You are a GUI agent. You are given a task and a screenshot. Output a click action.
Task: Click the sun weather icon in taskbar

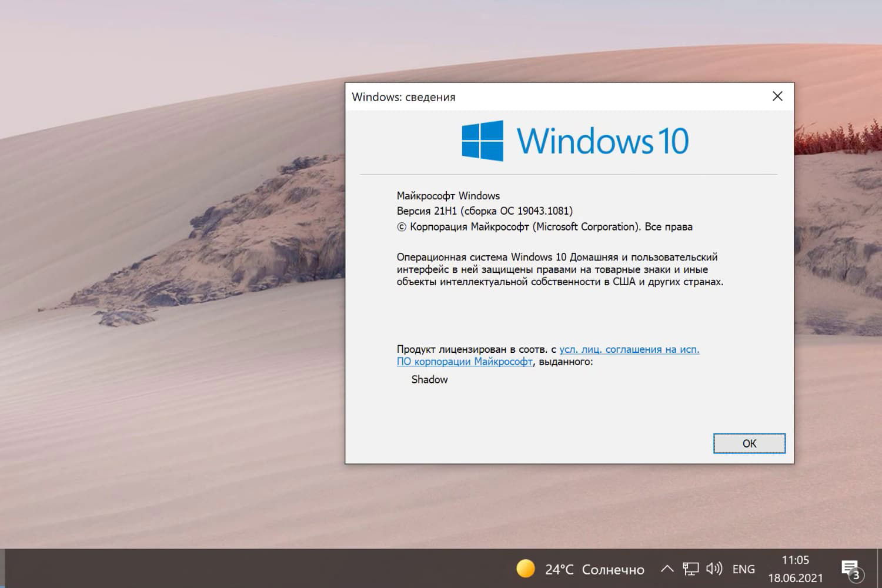(x=525, y=569)
